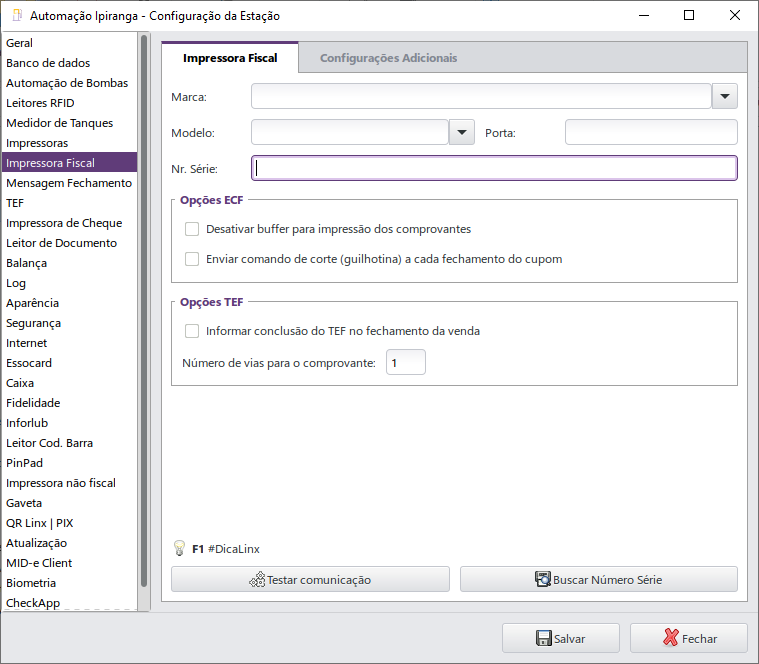Select the Impressoras sidebar entry
This screenshot has width=759, height=664.
pos(69,143)
